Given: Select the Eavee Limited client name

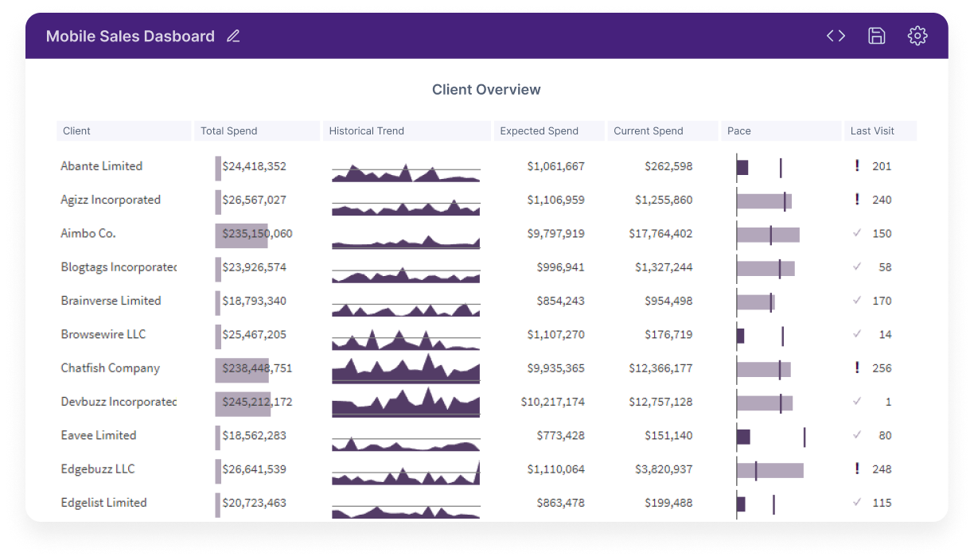Looking at the screenshot, I should [99, 435].
